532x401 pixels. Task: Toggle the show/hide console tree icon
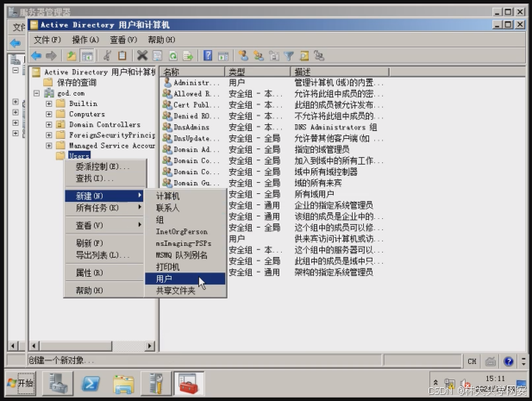click(x=87, y=56)
